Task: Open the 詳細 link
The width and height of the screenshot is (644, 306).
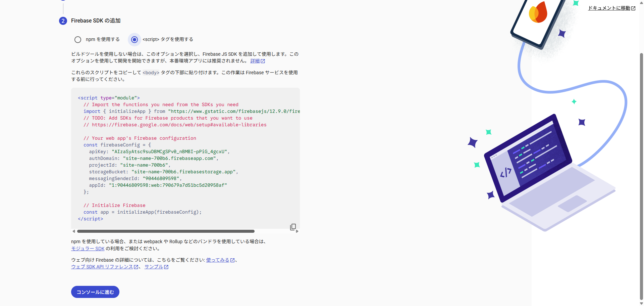Action: tap(255, 61)
